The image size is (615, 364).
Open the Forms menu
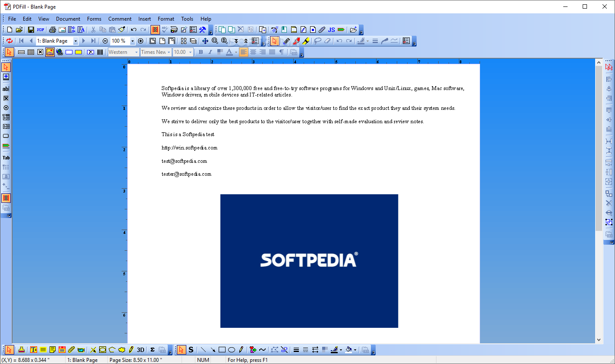tap(94, 19)
